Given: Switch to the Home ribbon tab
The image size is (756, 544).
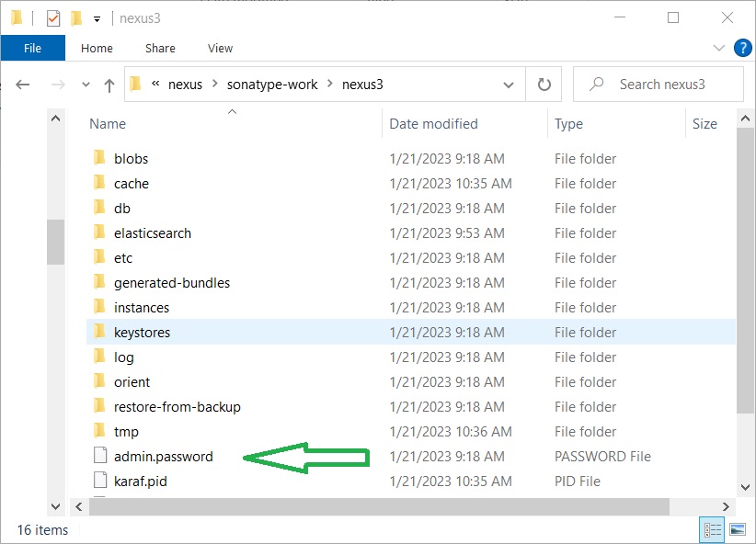Looking at the screenshot, I should [x=97, y=48].
